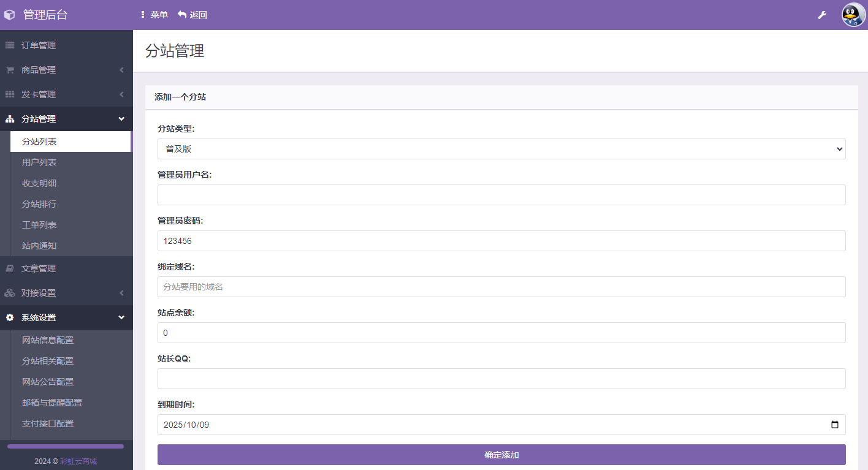Expand the 商品管理 submenu
This screenshot has height=470, width=868.
pos(66,70)
